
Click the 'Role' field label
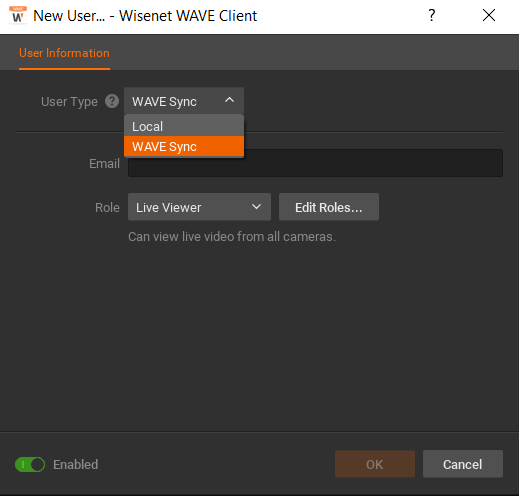point(107,208)
